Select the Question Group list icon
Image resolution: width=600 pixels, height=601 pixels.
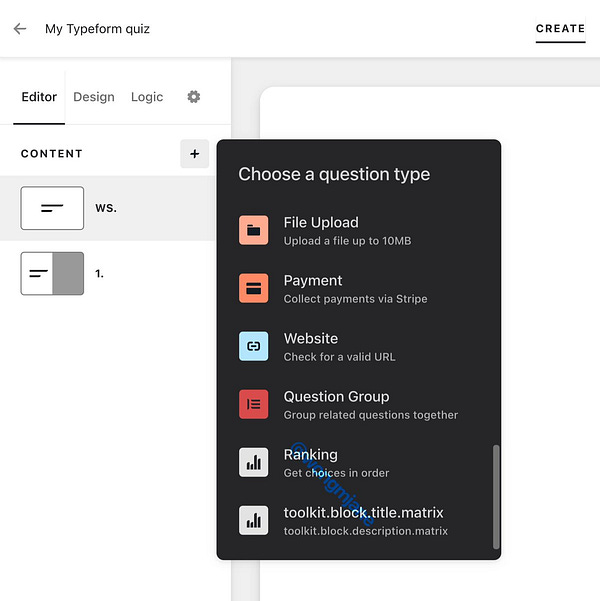tap(253, 404)
